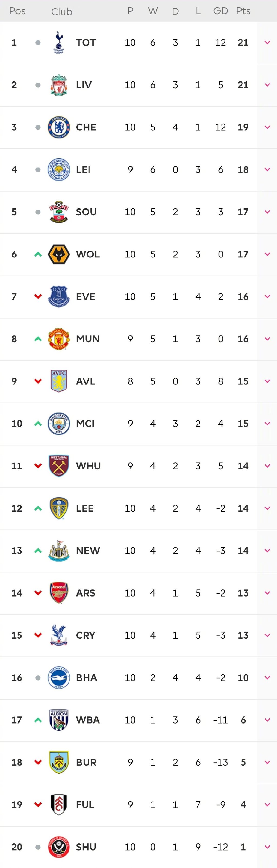Image resolution: width=277 pixels, height=868 pixels.
Task: Click the Leeds green up-movement arrow
Action: 38,508
